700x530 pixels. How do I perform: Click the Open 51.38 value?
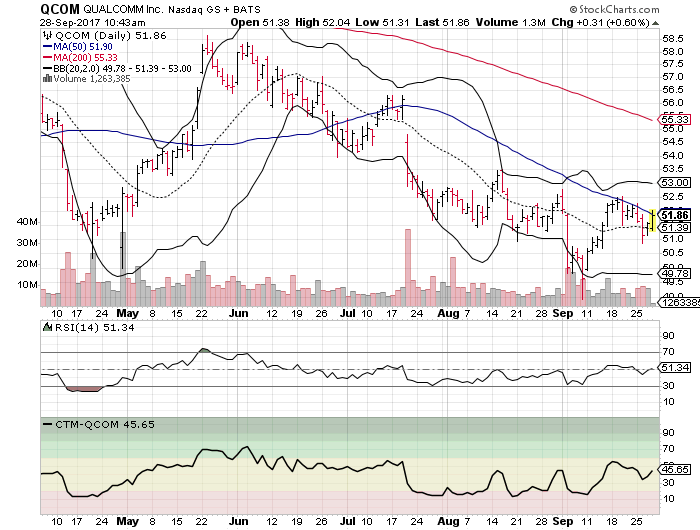click(260, 22)
